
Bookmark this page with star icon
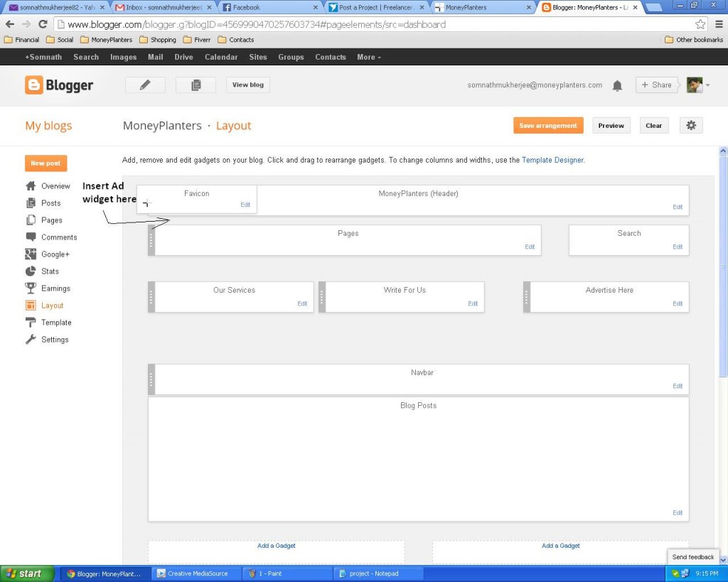pos(700,24)
